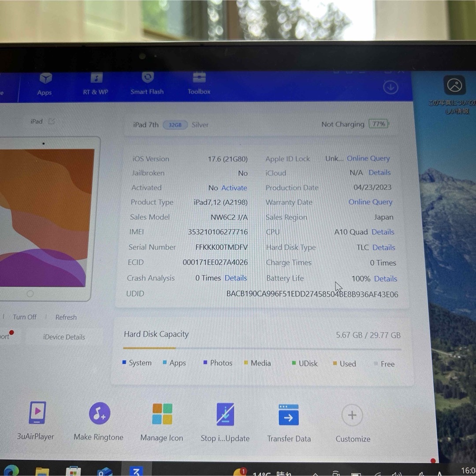Click the Customize plus icon

[x=352, y=415]
